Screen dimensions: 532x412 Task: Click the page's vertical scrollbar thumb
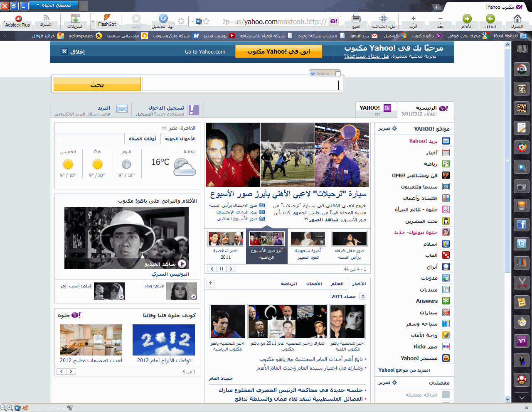point(507,160)
